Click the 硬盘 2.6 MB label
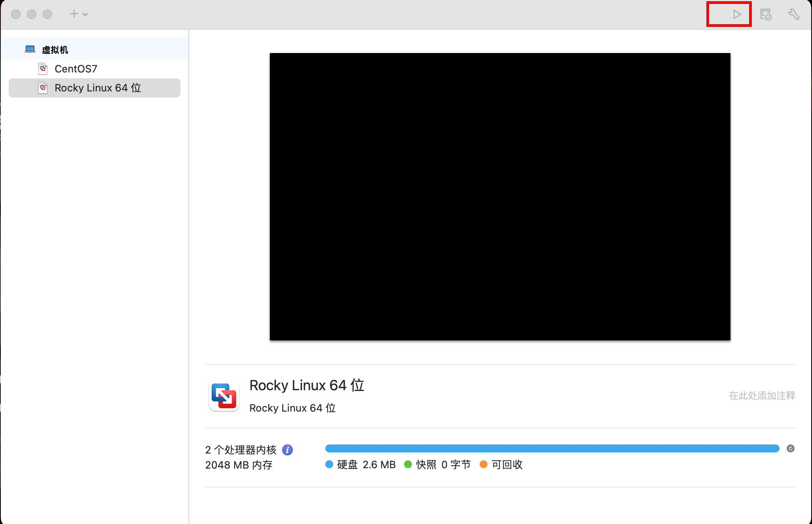The height and width of the screenshot is (524, 812). (366, 465)
